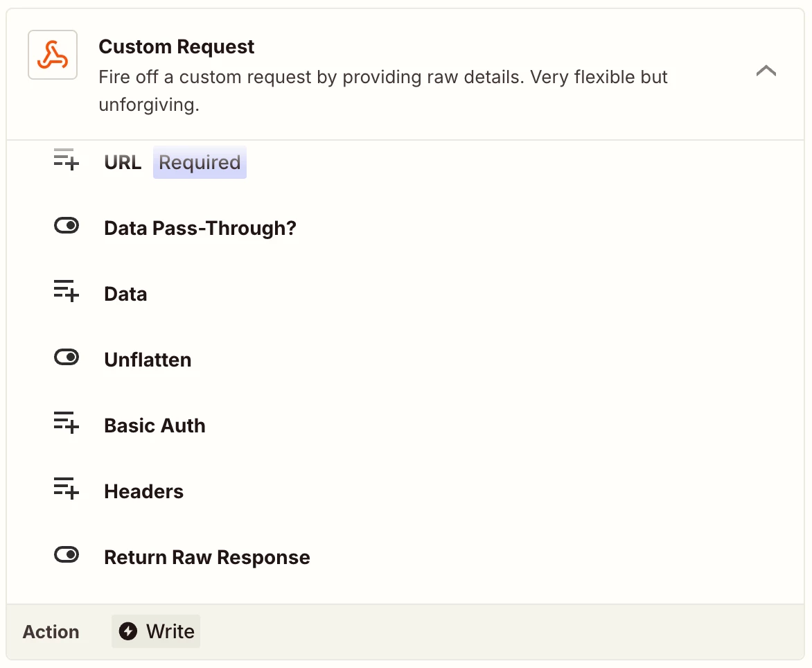Click the list-plus icon beside Headers
This screenshot has width=812, height=668.
(67, 489)
